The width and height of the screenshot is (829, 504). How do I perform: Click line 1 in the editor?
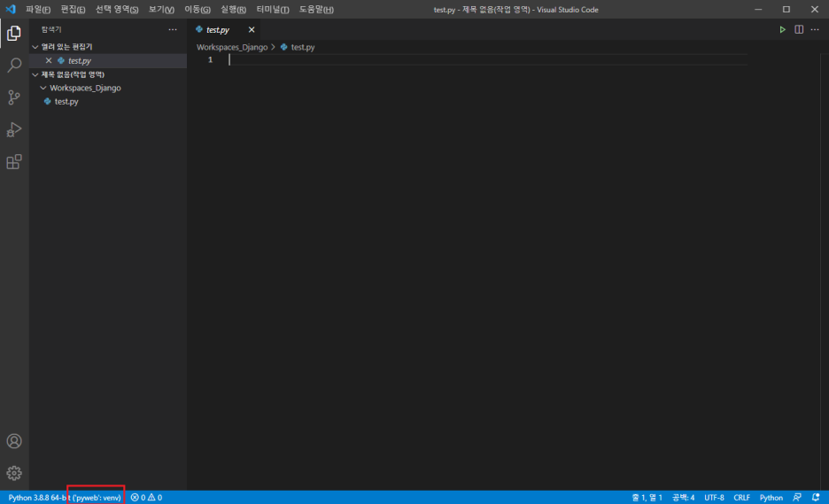coord(487,59)
